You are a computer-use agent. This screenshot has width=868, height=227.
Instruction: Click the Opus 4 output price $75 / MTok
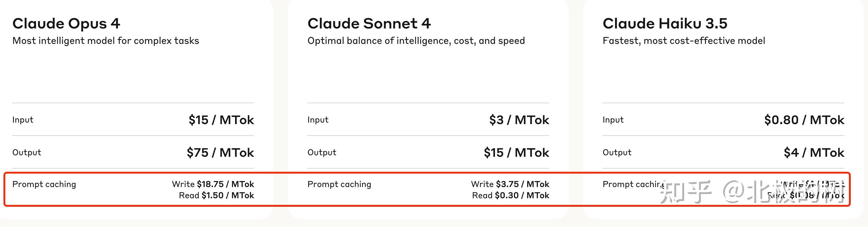220,153
